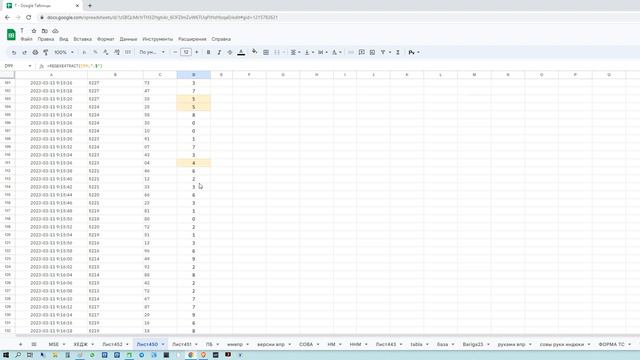Open the Windows Start menu

pyautogui.click(x=6, y=355)
